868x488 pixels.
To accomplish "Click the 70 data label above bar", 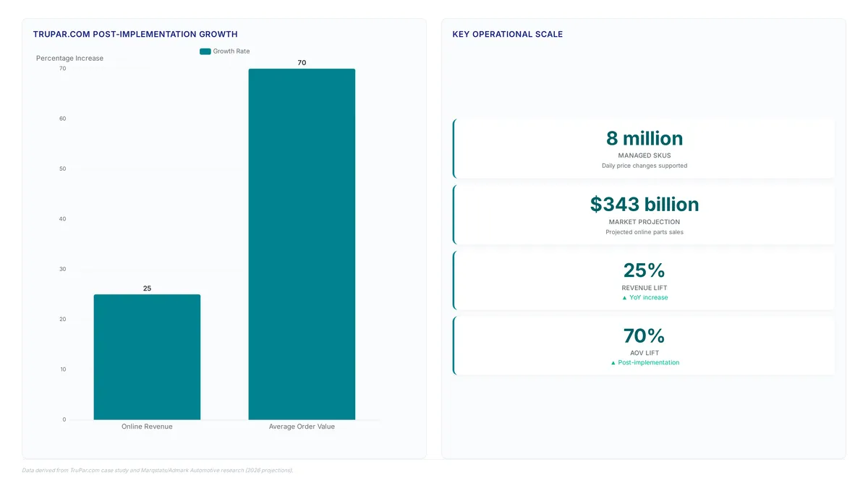I will coord(302,63).
